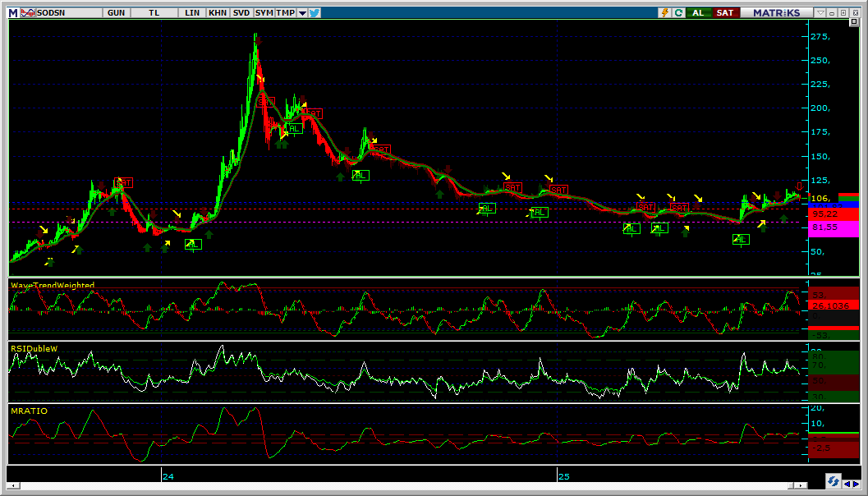Click the KHN toolbar button

(x=218, y=13)
